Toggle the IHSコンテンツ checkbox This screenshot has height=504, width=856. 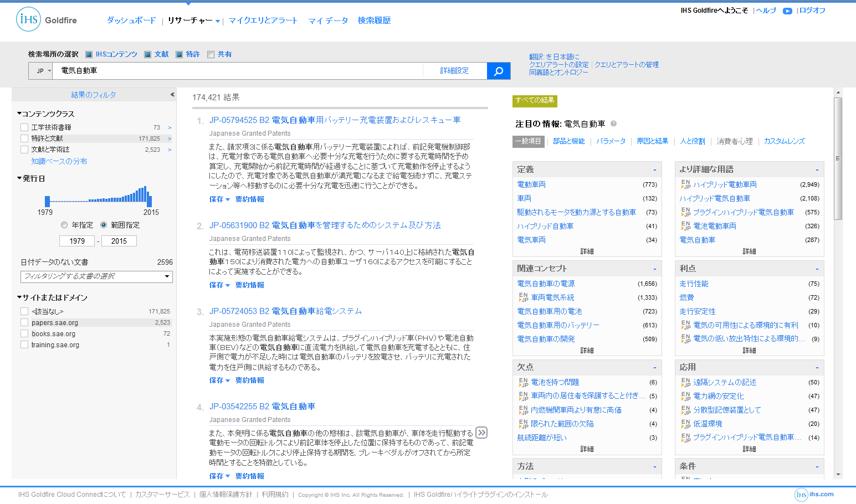(x=89, y=54)
